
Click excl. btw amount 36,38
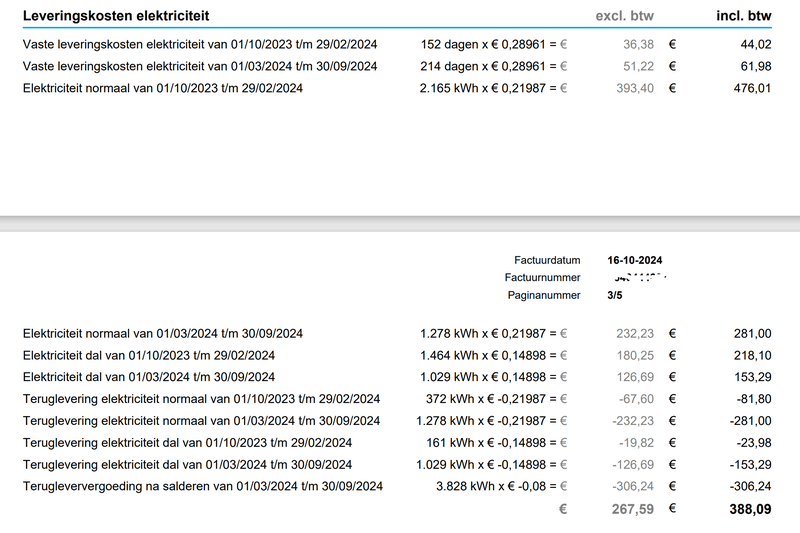pos(638,44)
